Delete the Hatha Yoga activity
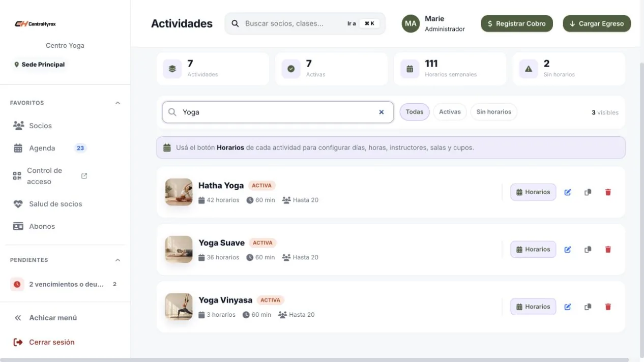Image resolution: width=644 pixels, height=362 pixels. point(607,192)
